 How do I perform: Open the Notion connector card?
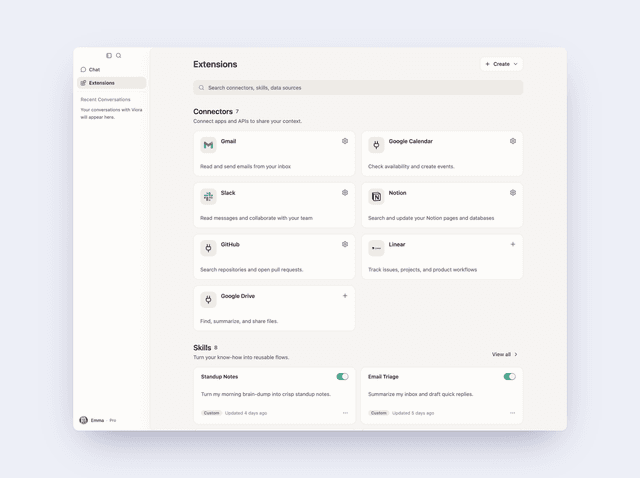(442, 205)
